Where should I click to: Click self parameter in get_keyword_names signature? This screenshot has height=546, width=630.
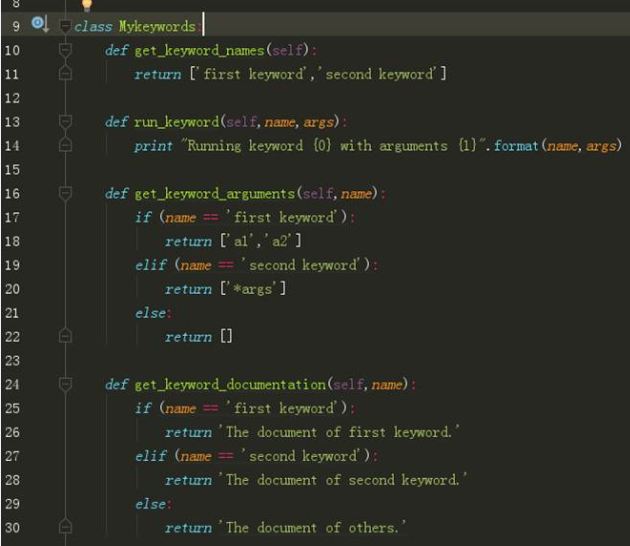pos(287,51)
